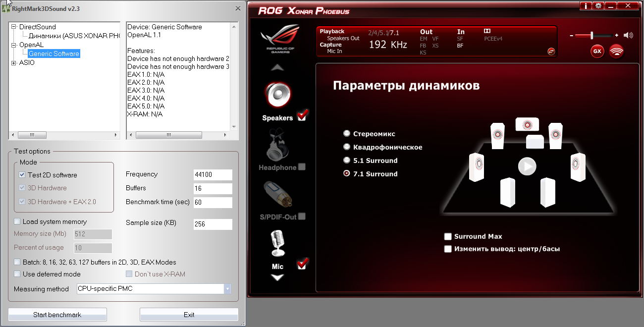This screenshot has width=644, height=327.
Task: Test the rear left speaker
Action: click(x=508, y=192)
